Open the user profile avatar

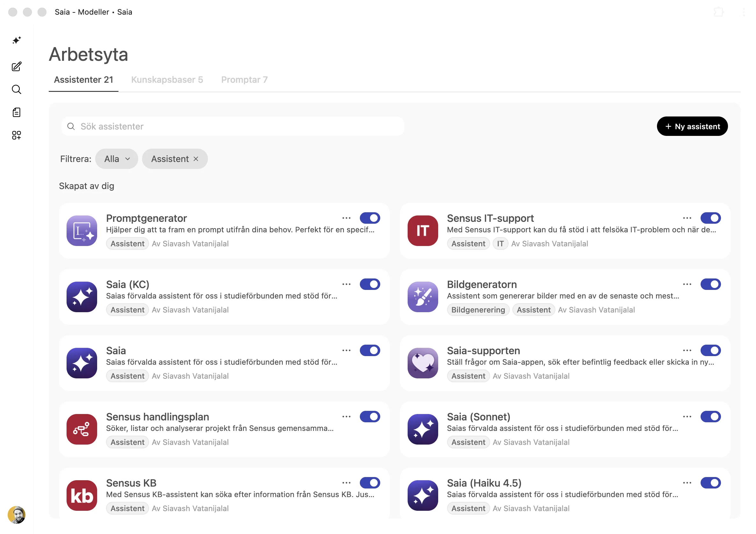pyautogui.click(x=17, y=515)
